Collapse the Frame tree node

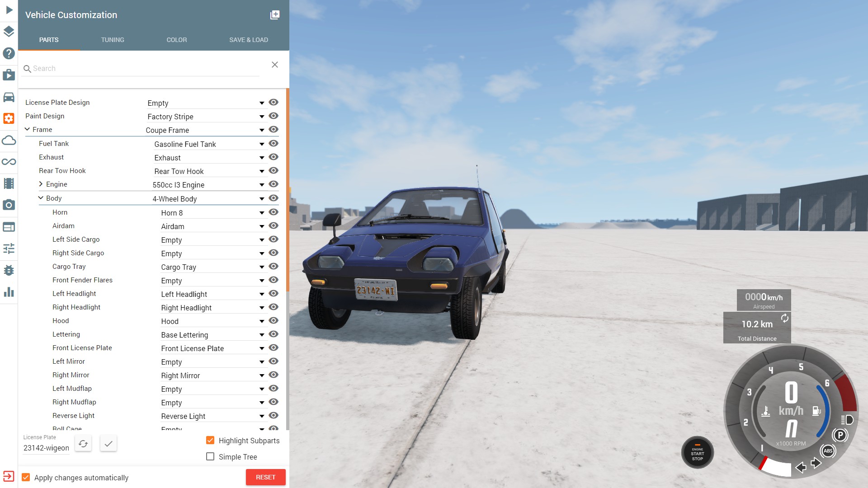(28, 129)
